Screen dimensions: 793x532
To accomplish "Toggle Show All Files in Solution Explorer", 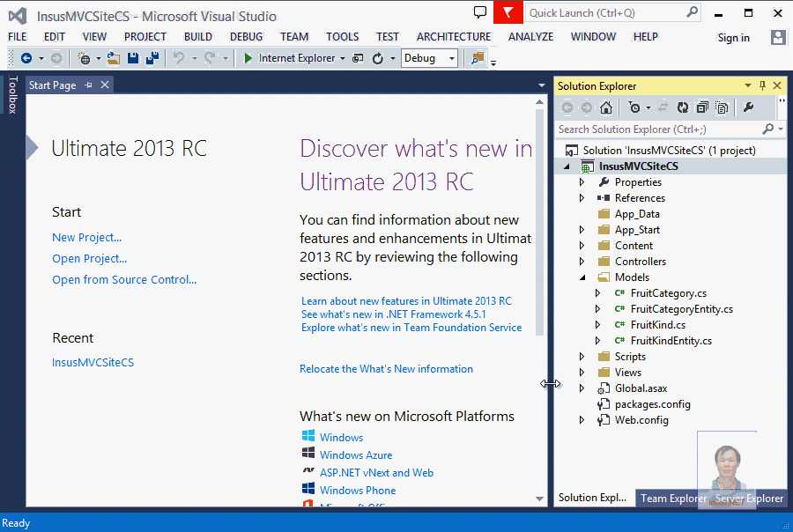I will pyautogui.click(x=722, y=107).
